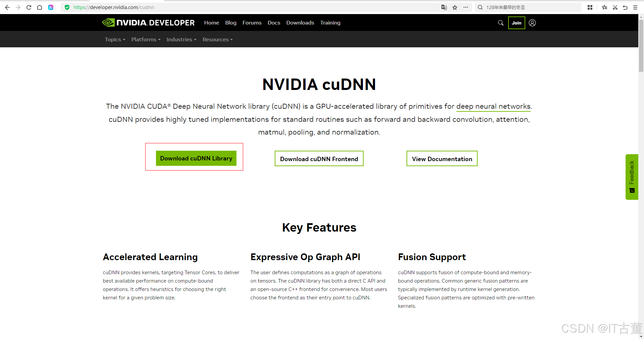Image resolution: width=644 pixels, height=339 pixels.
Task: Click the browser forward arrow
Action: [18, 7]
